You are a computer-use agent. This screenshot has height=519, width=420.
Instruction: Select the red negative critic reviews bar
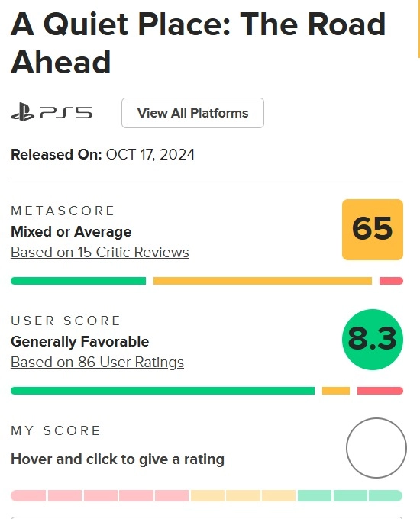(x=391, y=281)
